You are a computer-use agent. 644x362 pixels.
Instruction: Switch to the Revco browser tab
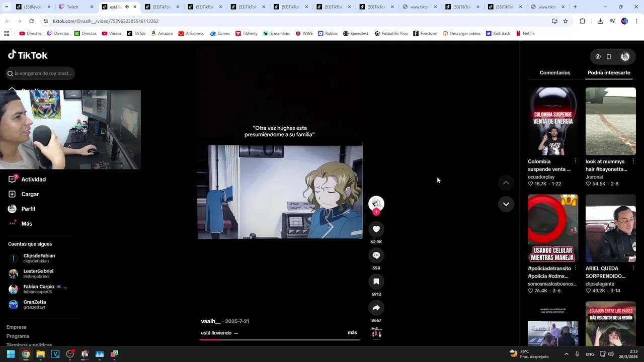(x=33, y=7)
